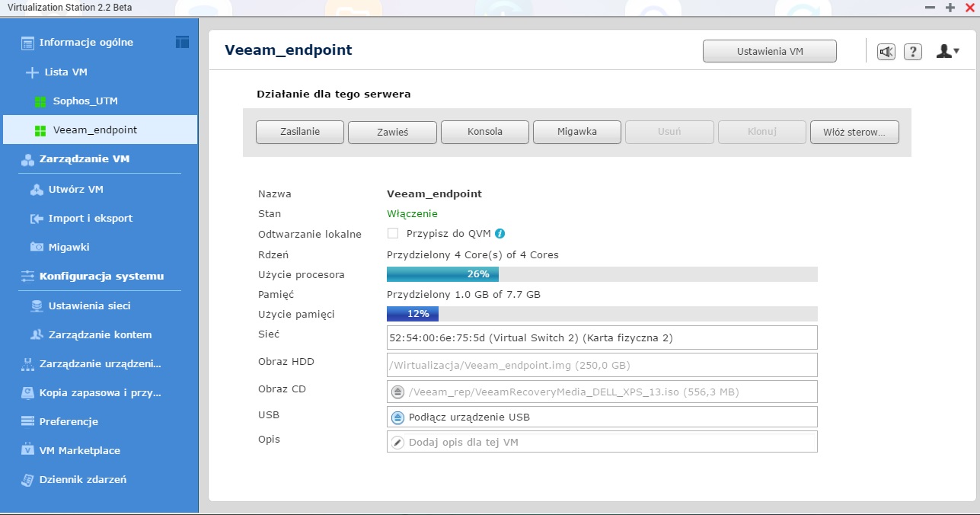Click the dashboard layout icon beside Informacje ogólne
The height and width of the screenshot is (515, 980).
click(182, 42)
